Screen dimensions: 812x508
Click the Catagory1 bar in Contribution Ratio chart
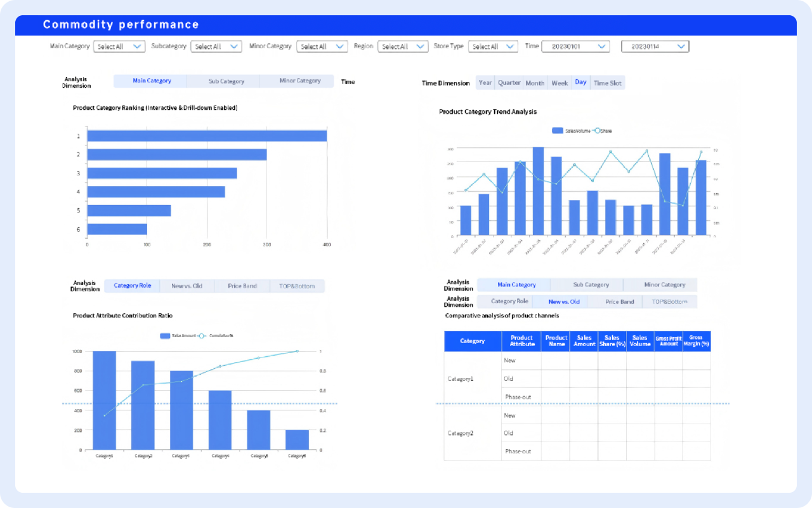(104, 400)
